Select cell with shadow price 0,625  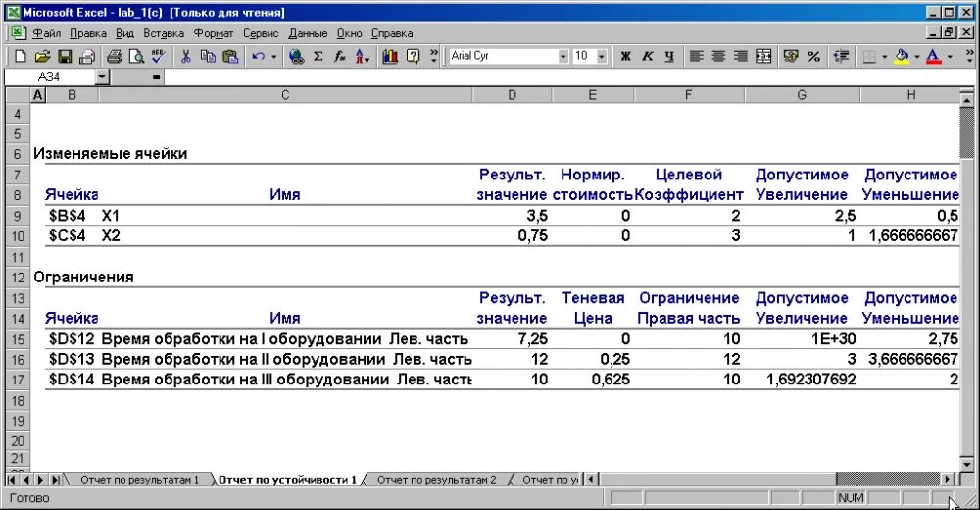(x=593, y=380)
